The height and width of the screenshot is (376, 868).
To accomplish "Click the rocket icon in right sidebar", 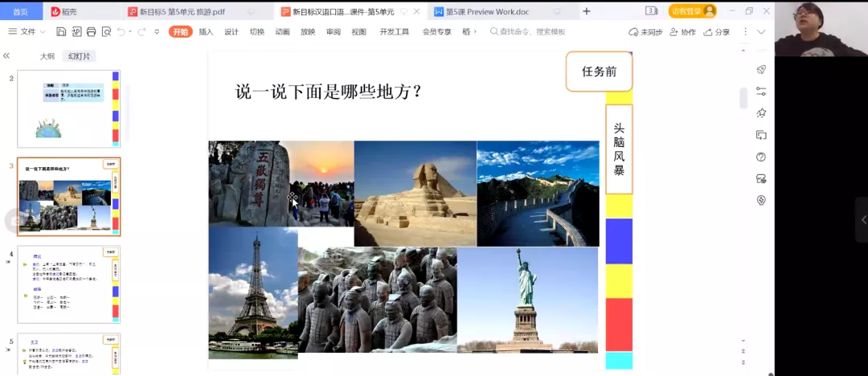I will click(x=761, y=70).
